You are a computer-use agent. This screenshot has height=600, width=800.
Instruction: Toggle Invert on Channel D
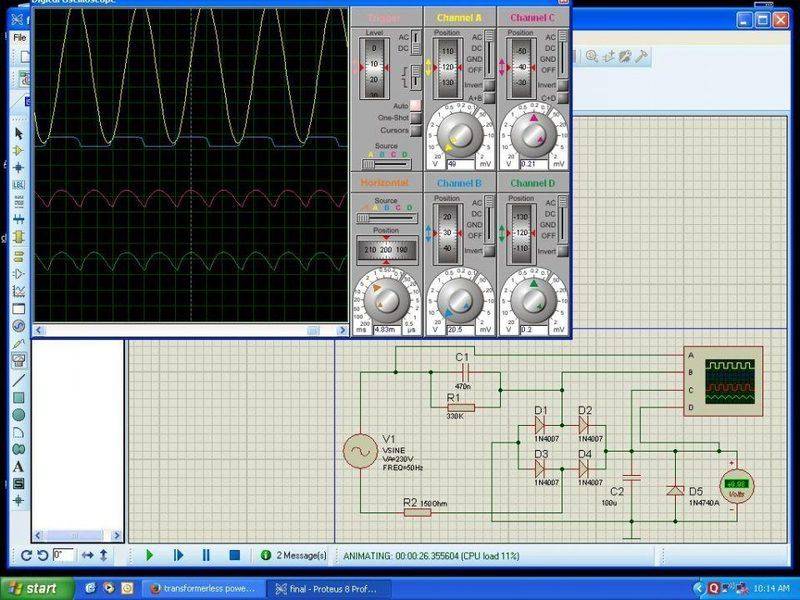click(x=562, y=251)
